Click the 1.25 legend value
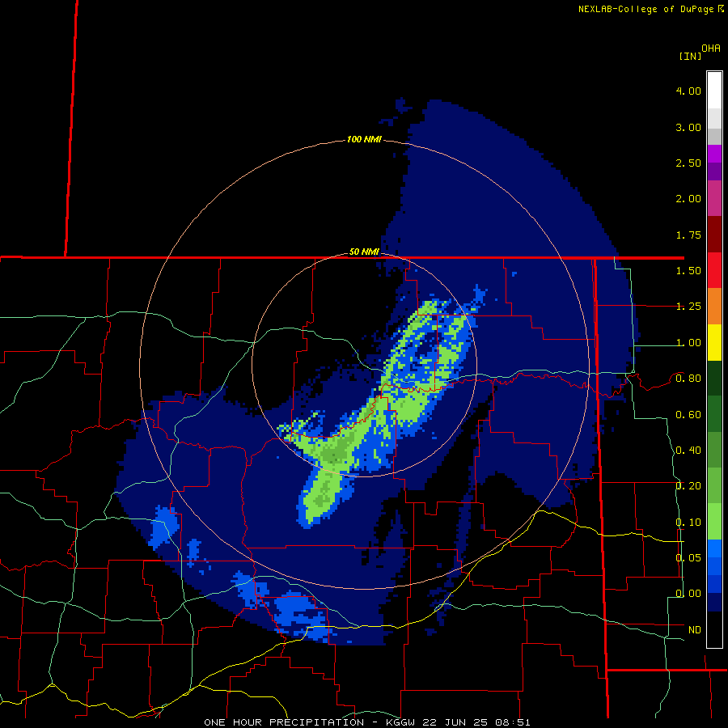This screenshot has height=728, width=728. click(688, 307)
